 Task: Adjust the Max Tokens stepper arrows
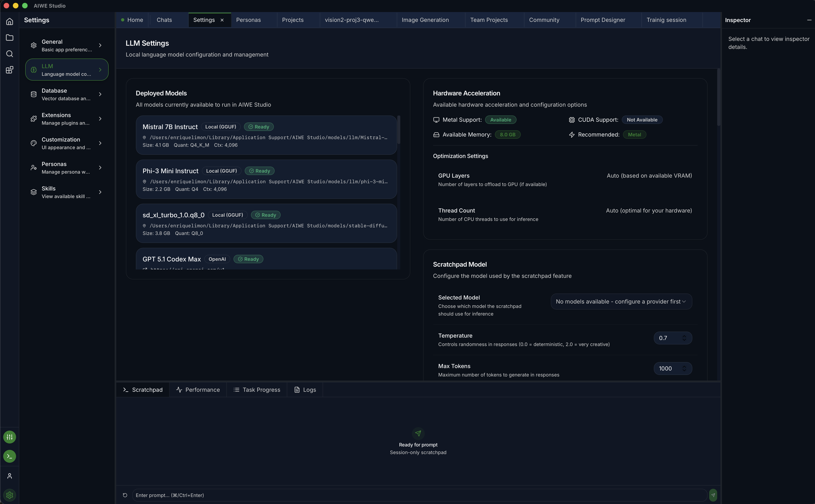pyautogui.click(x=684, y=368)
